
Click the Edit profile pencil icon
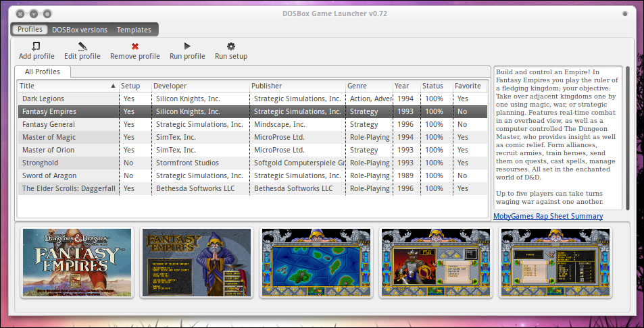pyautogui.click(x=82, y=47)
